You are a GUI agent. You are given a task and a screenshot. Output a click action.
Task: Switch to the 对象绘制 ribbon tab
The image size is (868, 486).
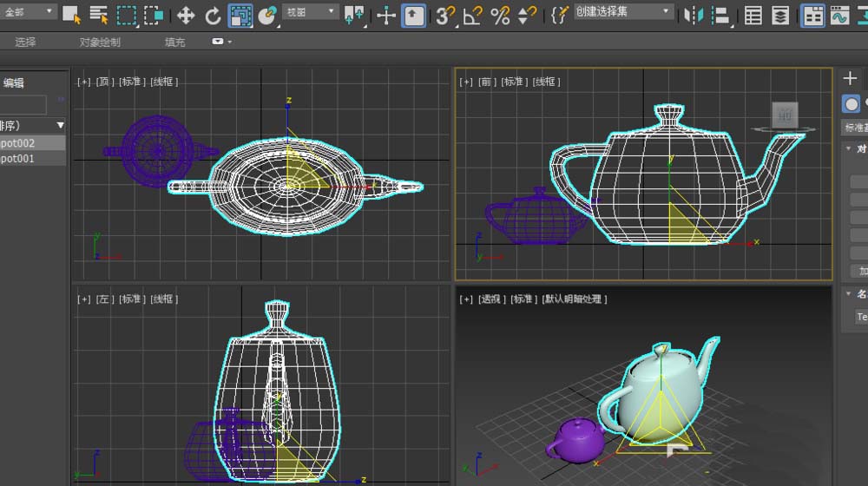(100, 42)
